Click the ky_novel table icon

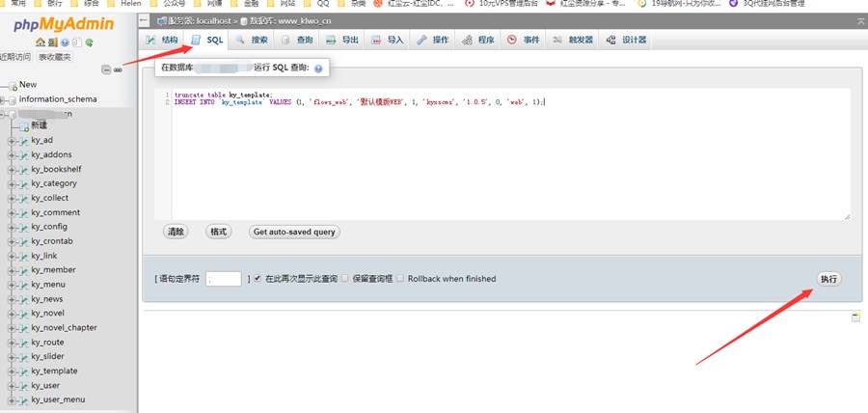point(23,314)
